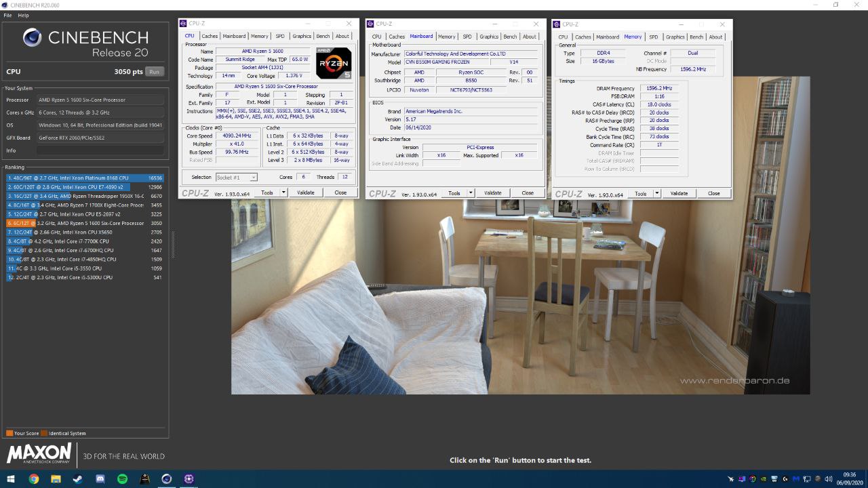Viewport: 868px width, 488px height.
Task: Switch to CPU tab in the Memory window
Action: [x=563, y=37]
